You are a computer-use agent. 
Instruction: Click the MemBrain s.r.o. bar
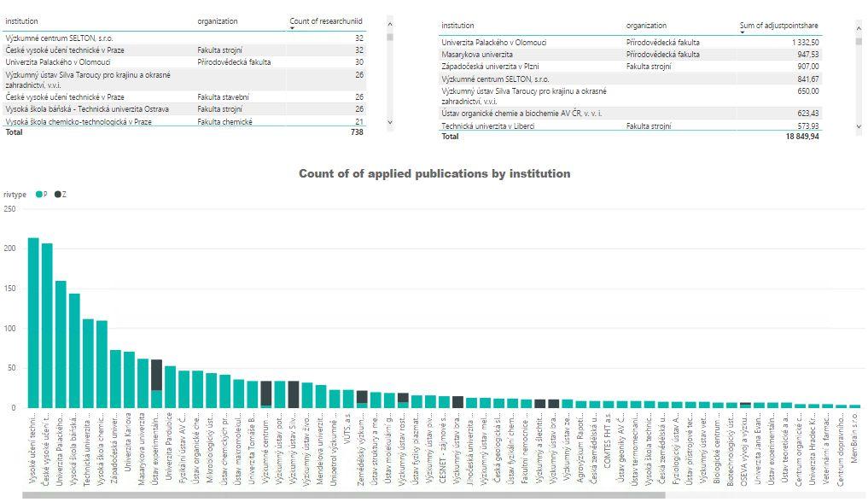854,406
